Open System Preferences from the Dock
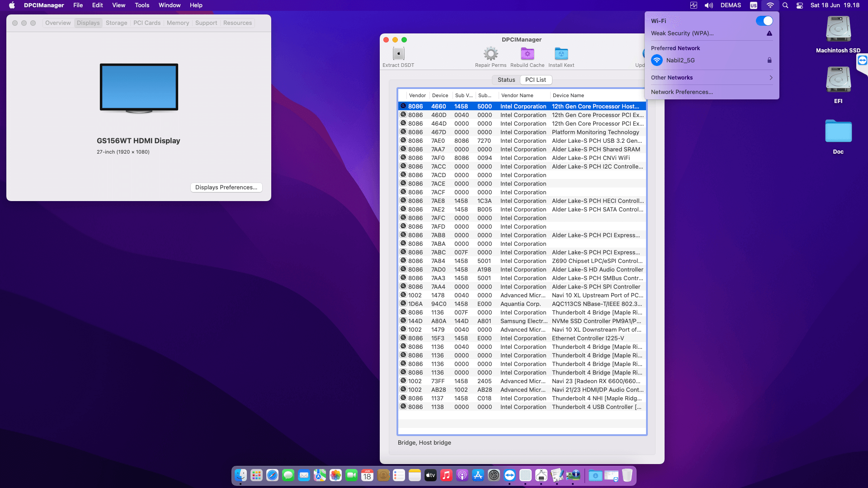Screen dimensions: 868x488 494,475
